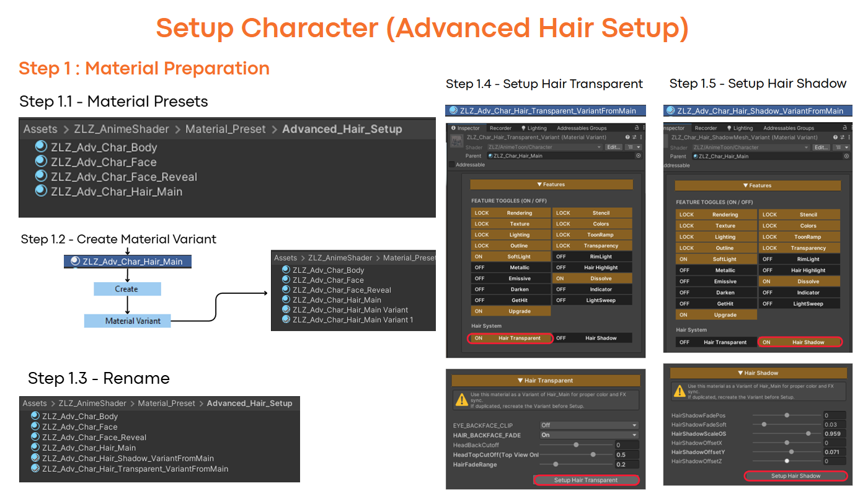The image size is (868, 496).
Task: Open the HAIR_BACKFACE_FADE dropdown
Action: click(x=589, y=435)
